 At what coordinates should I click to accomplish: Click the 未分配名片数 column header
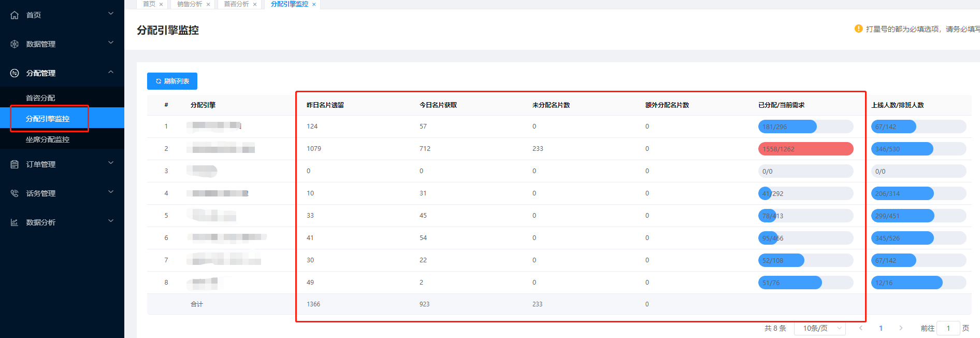pos(551,105)
